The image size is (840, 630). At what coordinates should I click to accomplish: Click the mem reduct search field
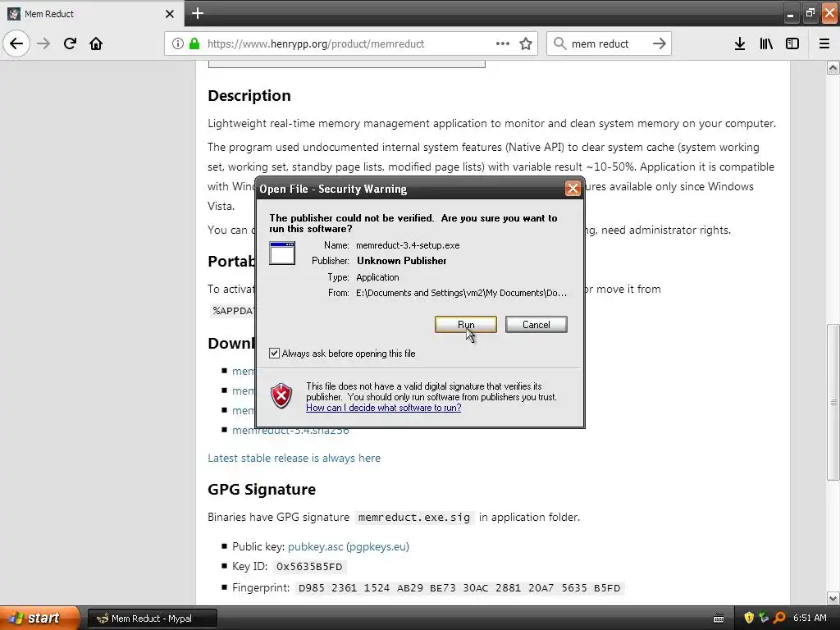[608, 43]
